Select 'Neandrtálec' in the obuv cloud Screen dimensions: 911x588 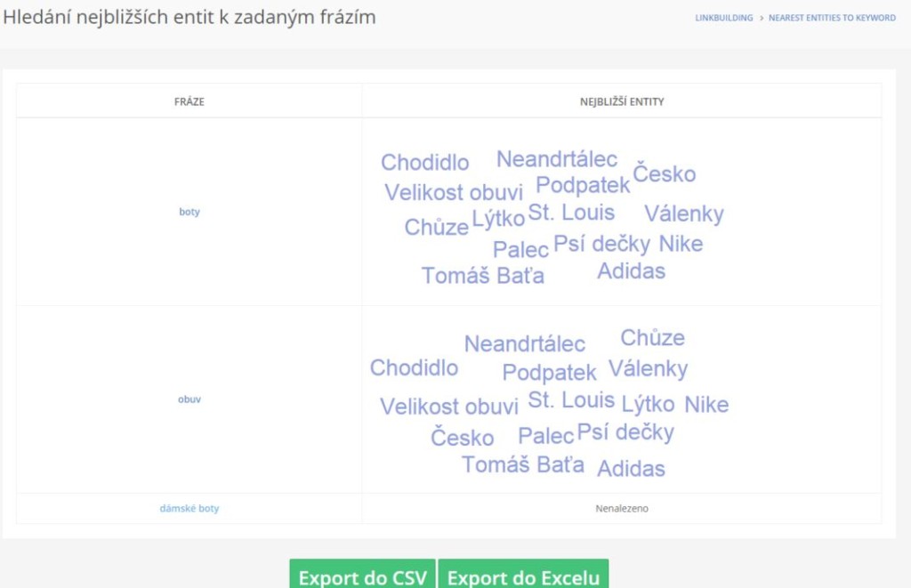click(525, 344)
